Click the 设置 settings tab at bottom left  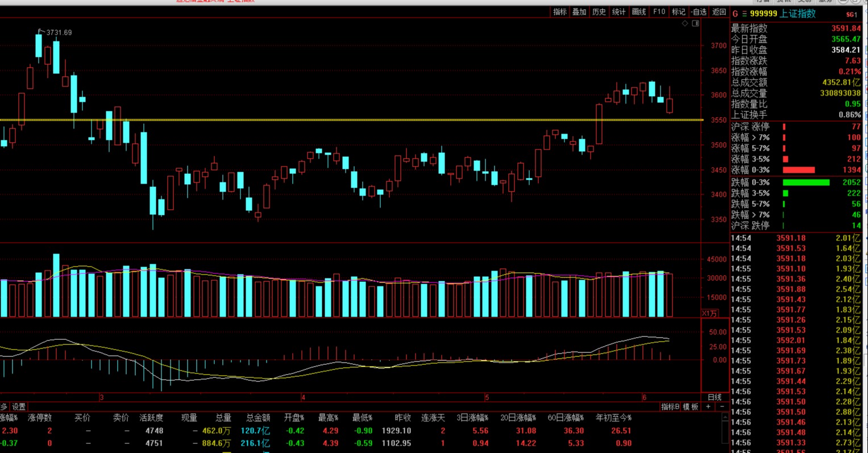pyautogui.click(x=19, y=407)
